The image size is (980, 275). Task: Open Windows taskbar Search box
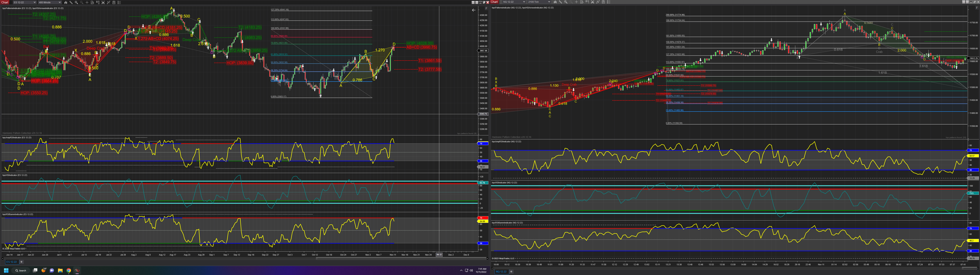pos(21,270)
